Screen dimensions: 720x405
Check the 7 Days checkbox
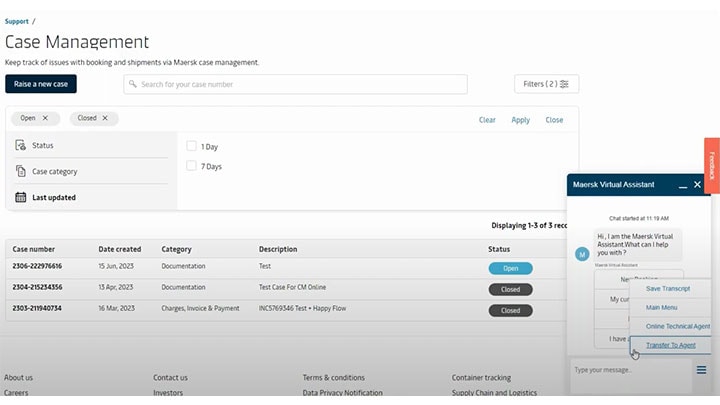(x=192, y=166)
